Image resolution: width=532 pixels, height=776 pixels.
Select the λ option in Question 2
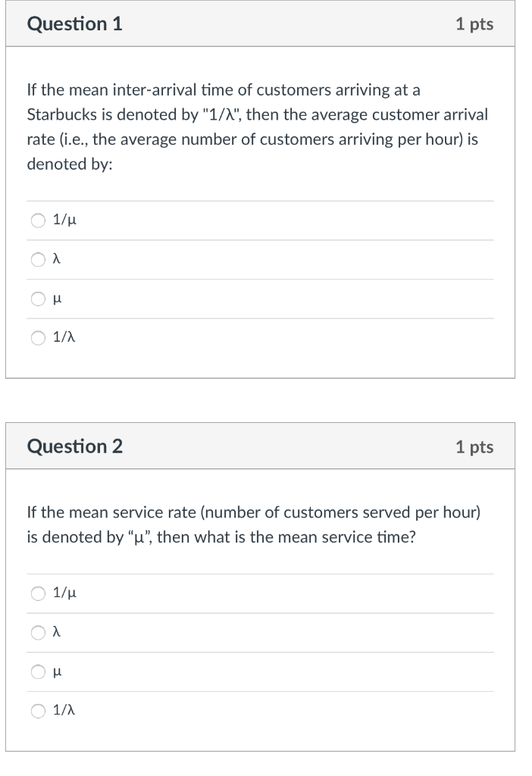[x=36, y=632]
